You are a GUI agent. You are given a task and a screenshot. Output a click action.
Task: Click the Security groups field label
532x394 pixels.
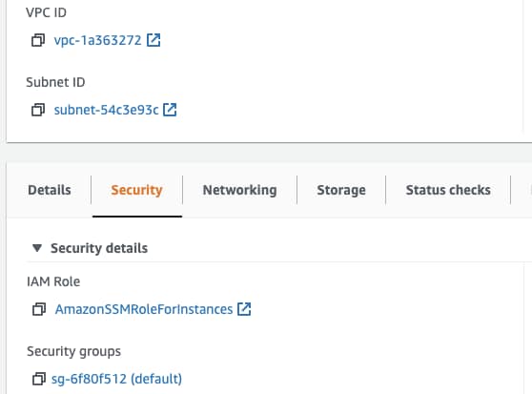tap(74, 351)
